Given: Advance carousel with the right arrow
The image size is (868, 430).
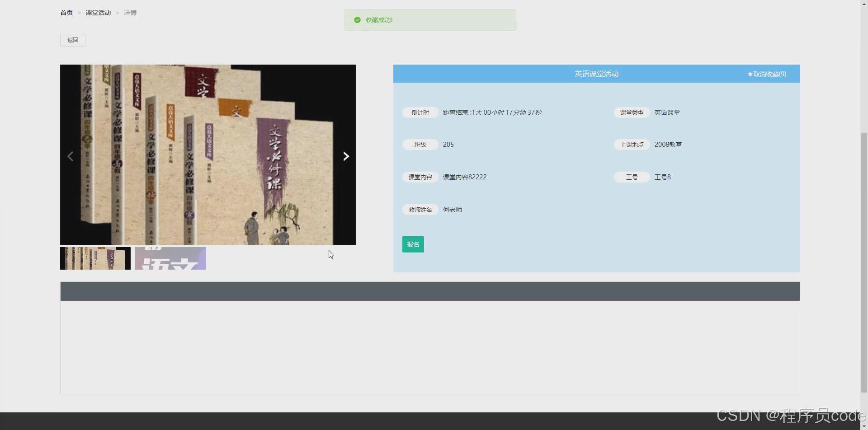Looking at the screenshot, I should [x=345, y=156].
